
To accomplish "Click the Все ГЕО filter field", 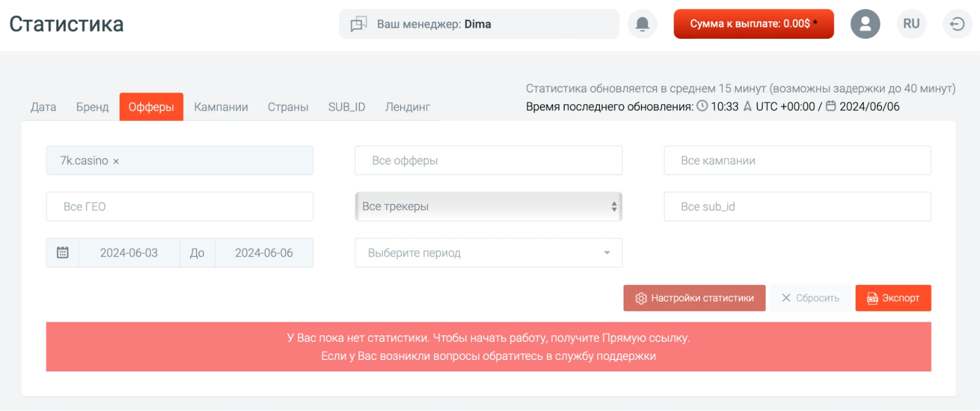I will click(180, 206).
